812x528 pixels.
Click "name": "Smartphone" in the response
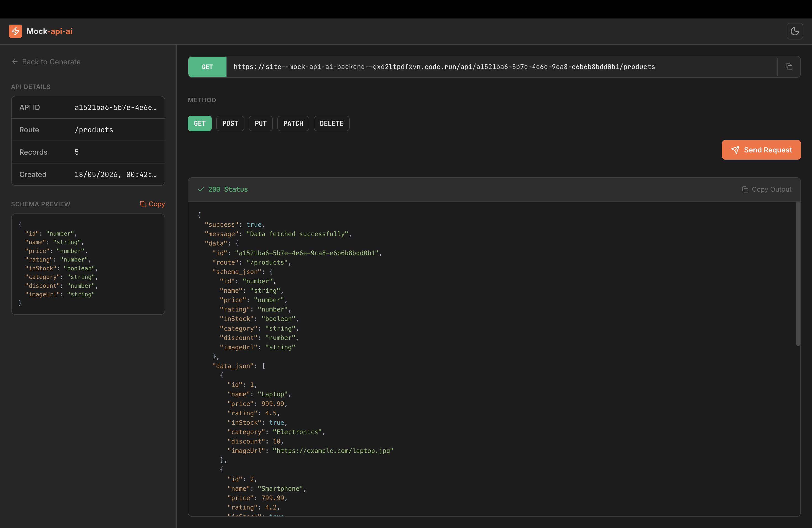[267, 489]
